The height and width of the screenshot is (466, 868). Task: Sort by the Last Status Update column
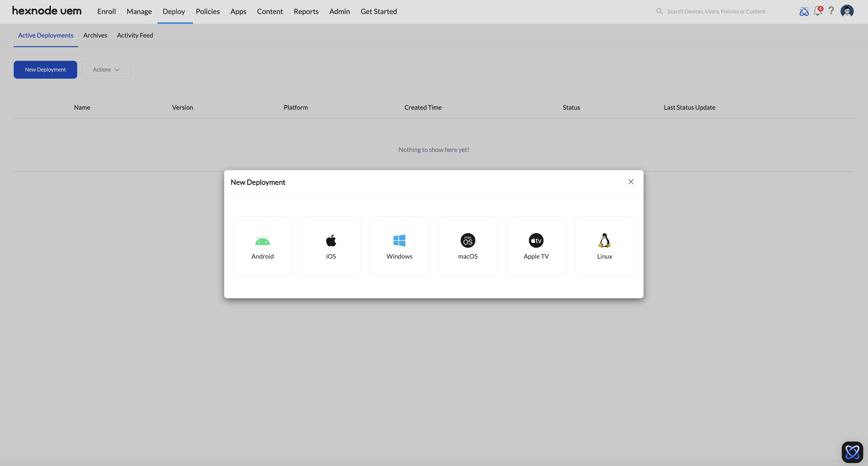coord(689,107)
